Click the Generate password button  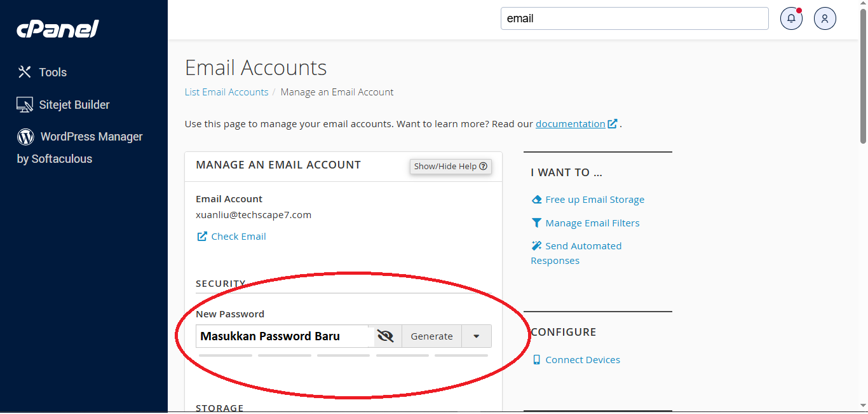click(431, 336)
